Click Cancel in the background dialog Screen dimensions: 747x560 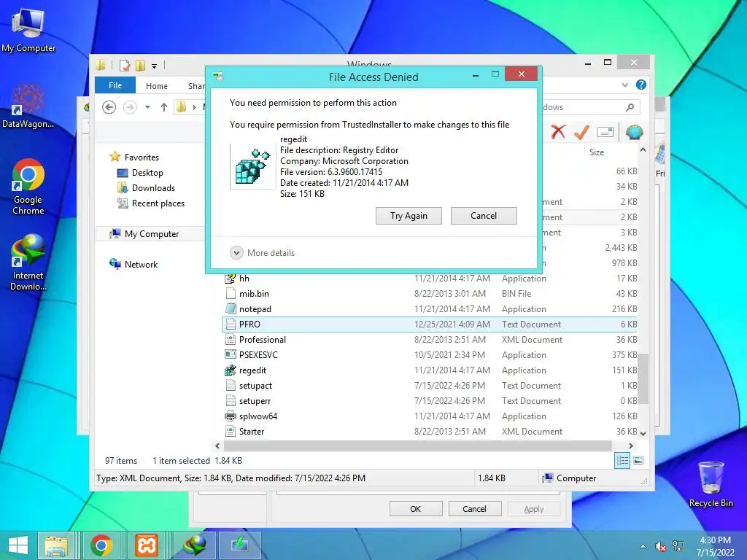pos(474,509)
